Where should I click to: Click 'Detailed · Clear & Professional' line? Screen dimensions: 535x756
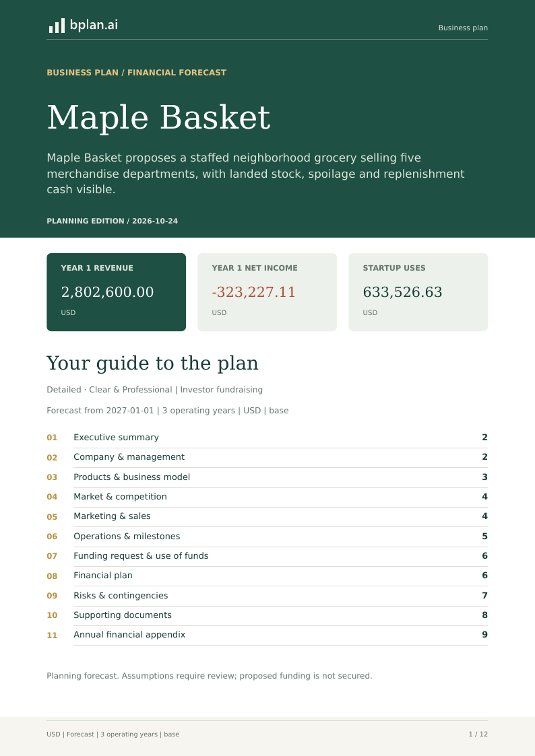point(155,390)
